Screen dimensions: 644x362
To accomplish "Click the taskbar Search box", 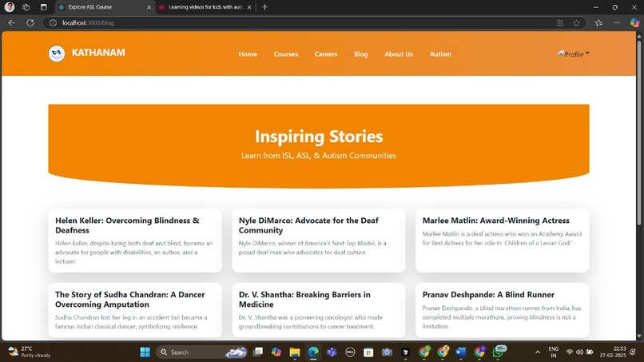I will click(201, 352).
